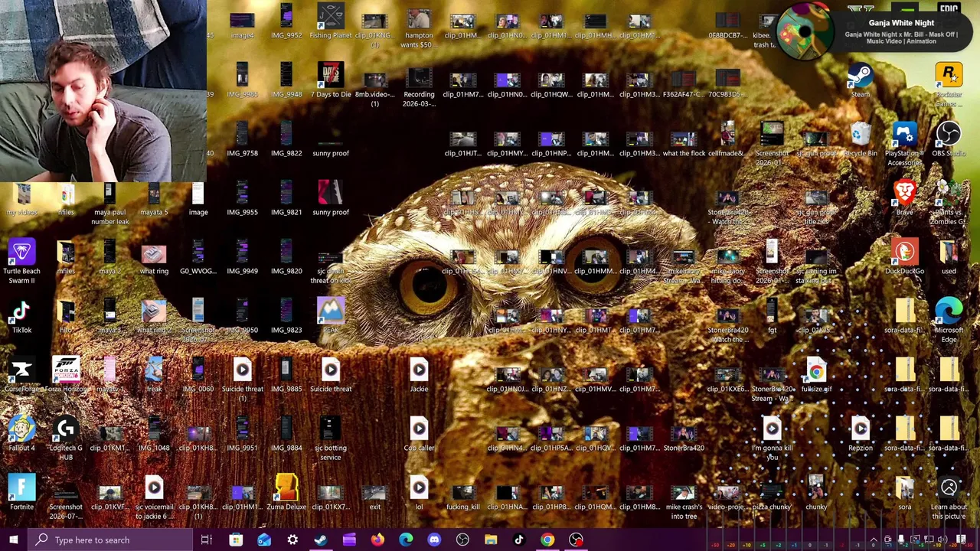980x551 pixels.
Task: Launch the CurseForge shortcut
Action: click(x=21, y=375)
